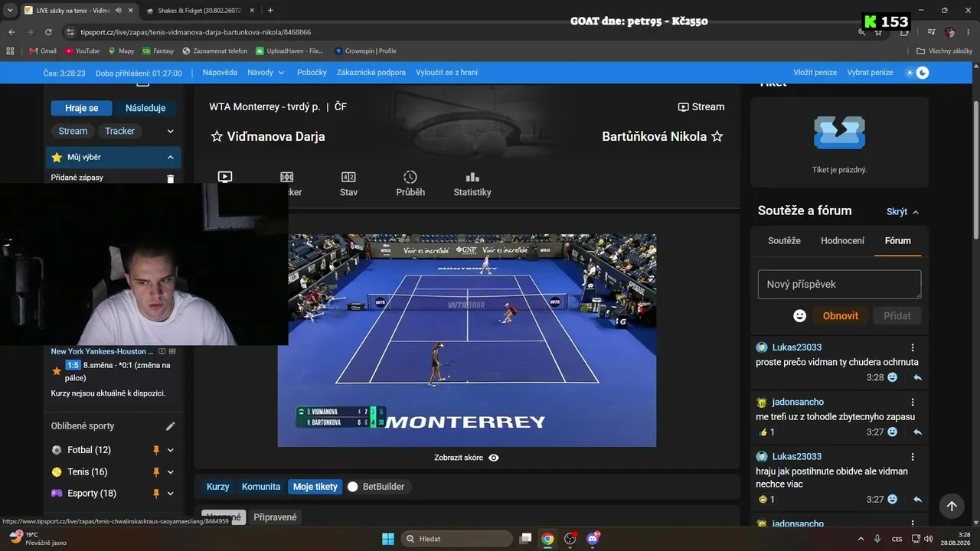The height and width of the screenshot is (551, 980).
Task: Unpin Fotbal from favorite sports
Action: (x=155, y=450)
